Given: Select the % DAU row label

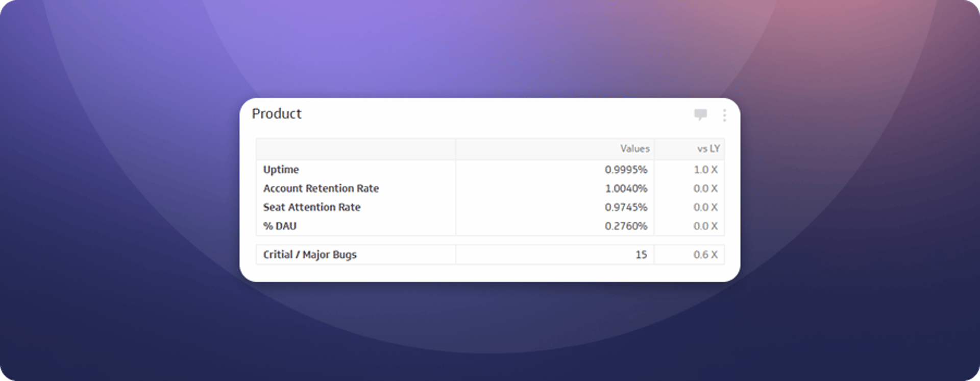Looking at the screenshot, I should [x=279, y=226].
